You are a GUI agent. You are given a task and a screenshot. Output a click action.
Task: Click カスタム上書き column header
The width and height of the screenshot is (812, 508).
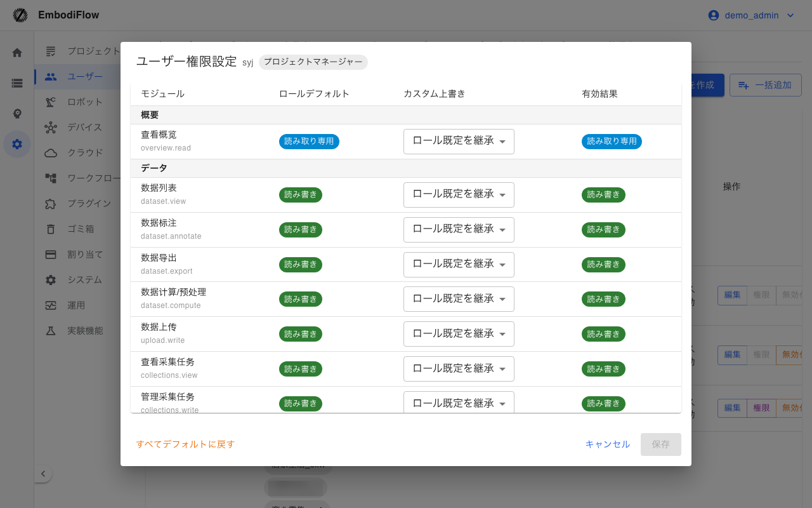435,94
